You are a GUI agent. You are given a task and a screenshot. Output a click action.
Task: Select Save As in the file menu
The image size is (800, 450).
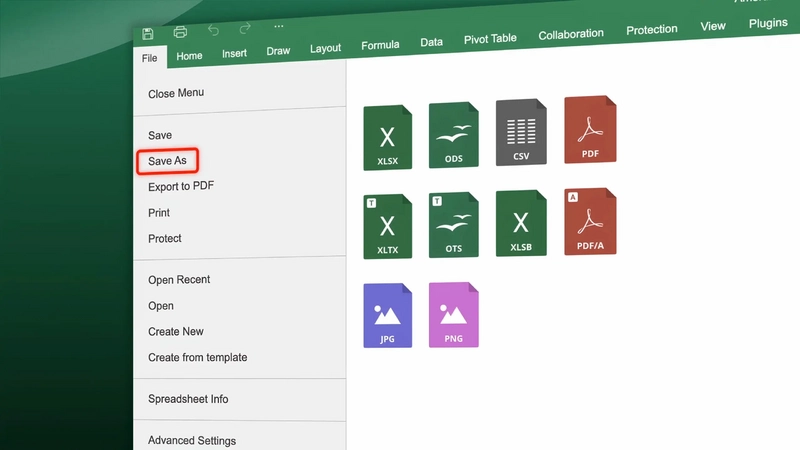tap(167, 161)
